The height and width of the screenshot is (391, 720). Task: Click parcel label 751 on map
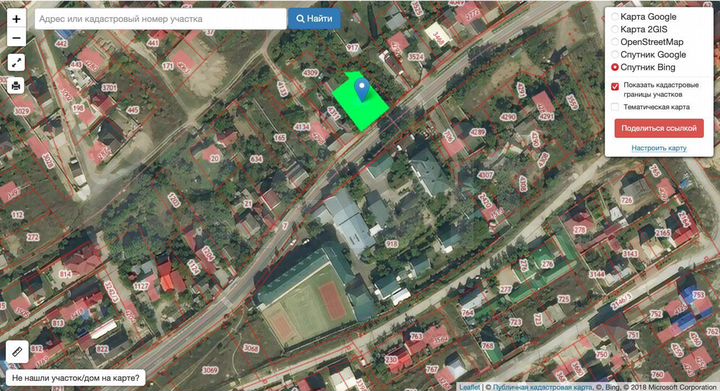tap(633, 335)
